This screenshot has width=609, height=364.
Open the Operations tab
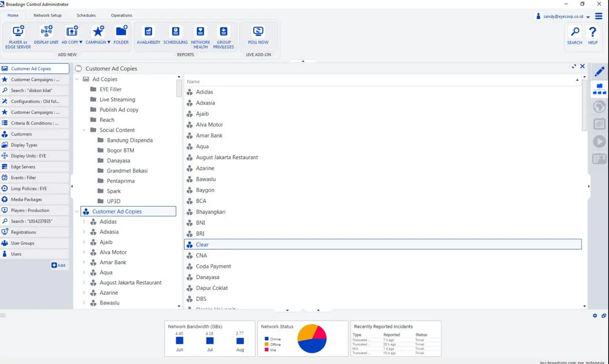(121, 15)
